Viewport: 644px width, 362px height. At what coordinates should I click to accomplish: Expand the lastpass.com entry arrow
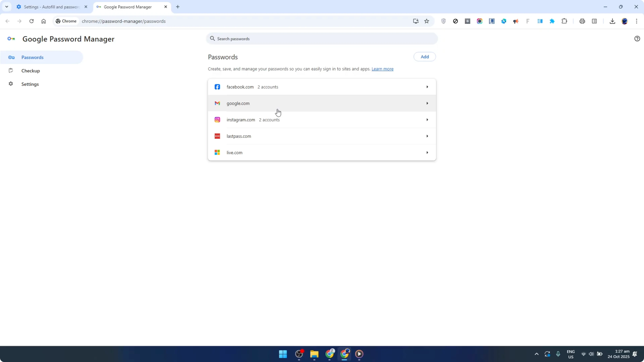click(427, 136)
